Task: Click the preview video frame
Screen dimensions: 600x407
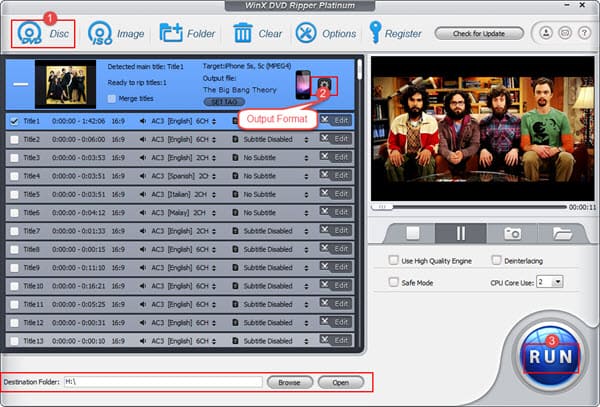Action: pyautogui.click(x=483, y=129)
